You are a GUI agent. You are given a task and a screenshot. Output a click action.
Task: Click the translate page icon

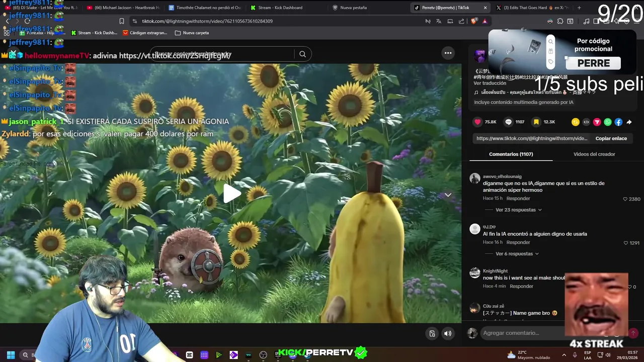click(x=439, y=21)
